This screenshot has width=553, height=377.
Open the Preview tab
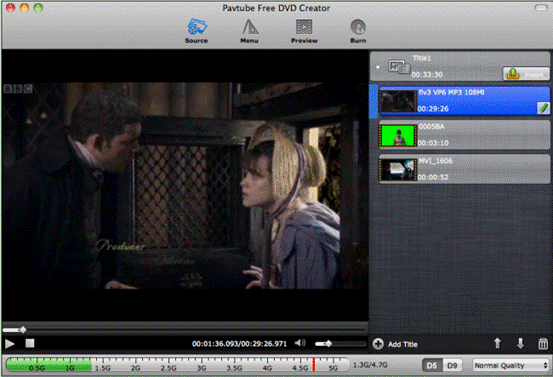tap(304, 31)
